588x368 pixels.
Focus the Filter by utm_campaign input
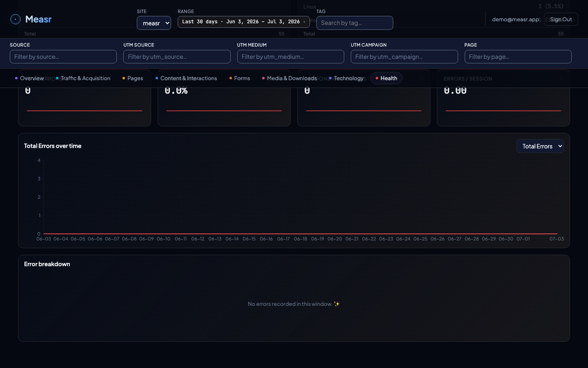point(404,57)
